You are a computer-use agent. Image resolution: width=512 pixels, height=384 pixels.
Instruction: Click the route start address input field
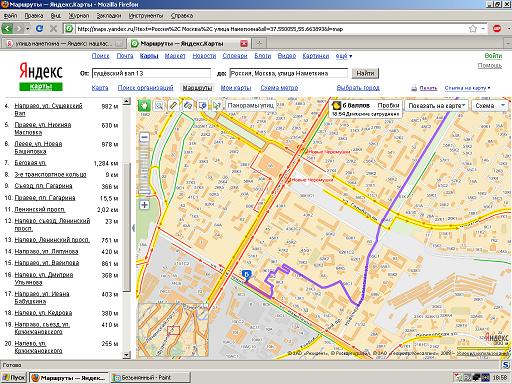coord(151,73)
